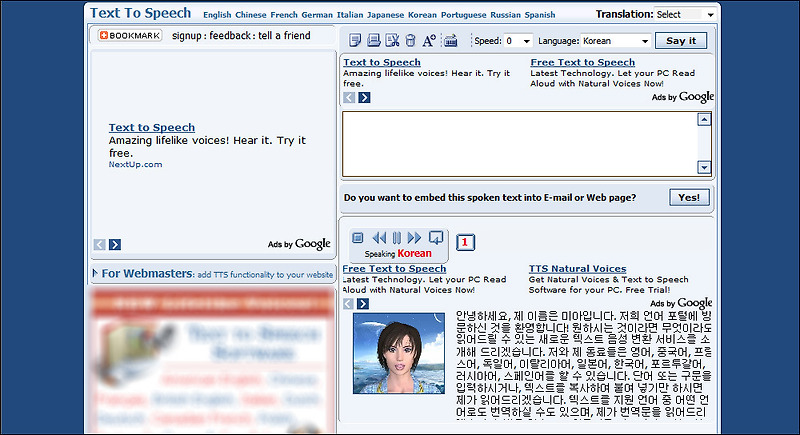Choose Korean in the header language list
Screen dimensions: 800x435
click(x=422, y=15)
